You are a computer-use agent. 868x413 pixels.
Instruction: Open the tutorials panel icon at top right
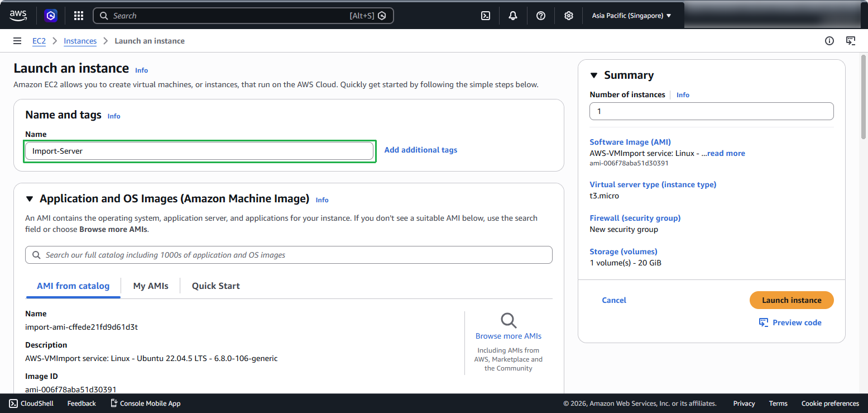(851, 41)
